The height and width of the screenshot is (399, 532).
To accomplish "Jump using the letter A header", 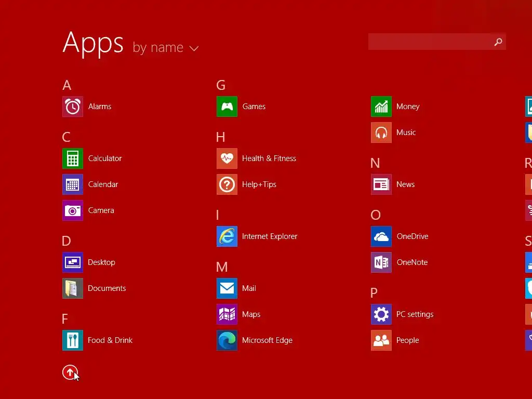I will pos(67,85).
